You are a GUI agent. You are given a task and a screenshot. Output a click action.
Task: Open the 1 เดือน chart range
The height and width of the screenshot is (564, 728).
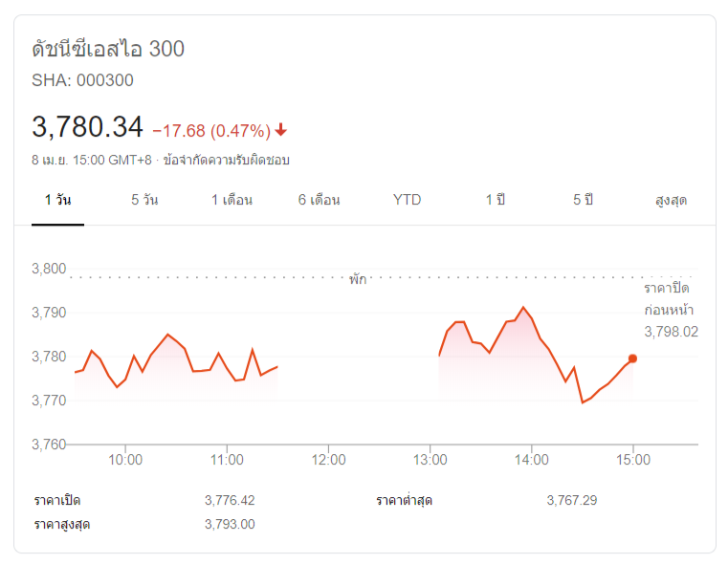pos(232,200)
